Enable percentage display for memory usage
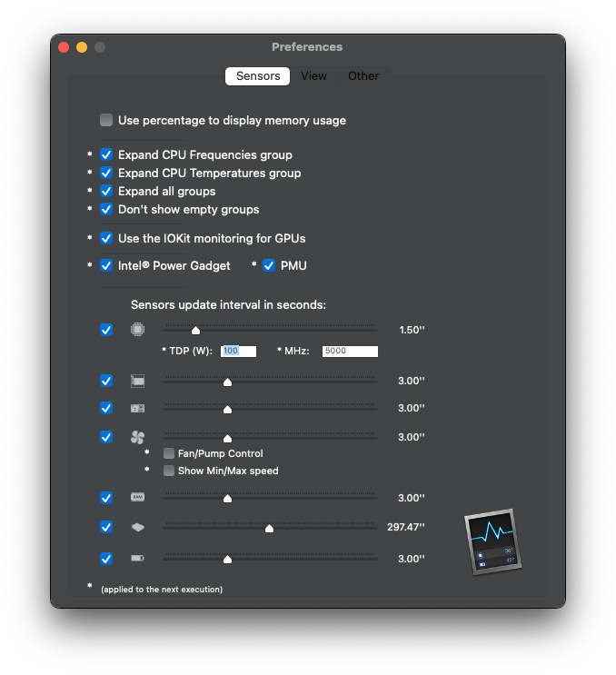This screenshot has width=616, height=675. tap(106, 120)
